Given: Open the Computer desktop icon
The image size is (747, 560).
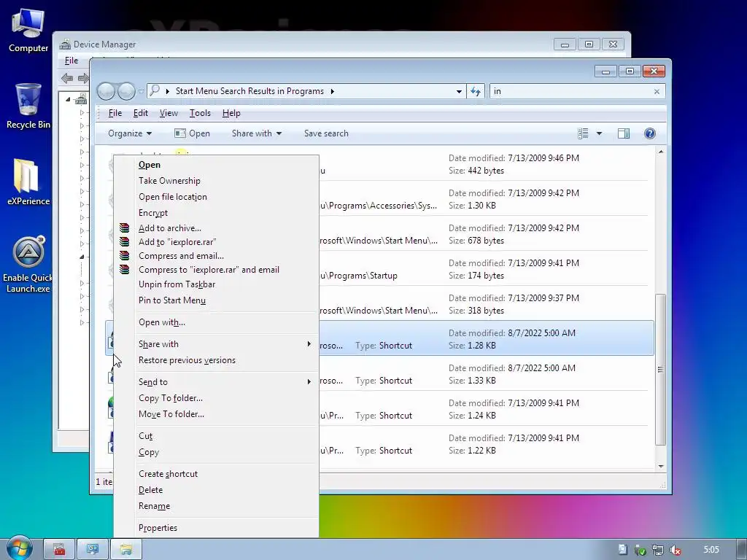Looking at the screenshot, I should [x=28, y=31].
